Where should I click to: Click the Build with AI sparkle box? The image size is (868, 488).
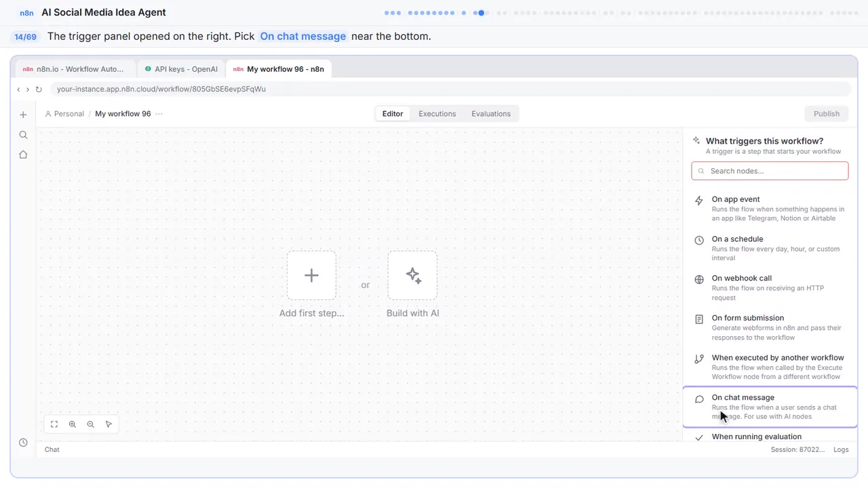click(x=412, y=275)
